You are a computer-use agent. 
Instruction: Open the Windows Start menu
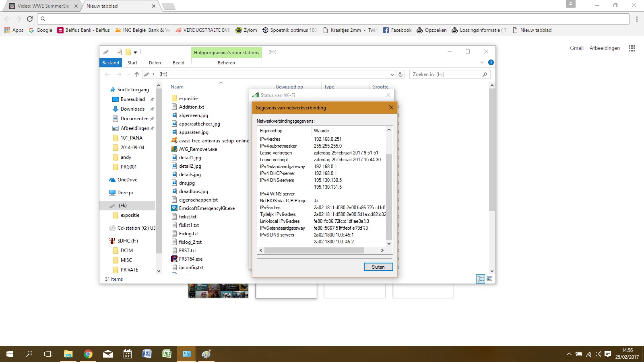[10, 354]
